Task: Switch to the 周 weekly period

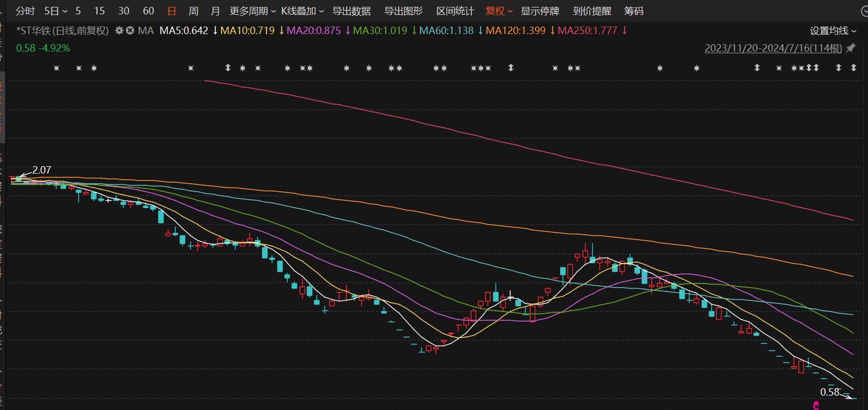Action: point(193,11)
